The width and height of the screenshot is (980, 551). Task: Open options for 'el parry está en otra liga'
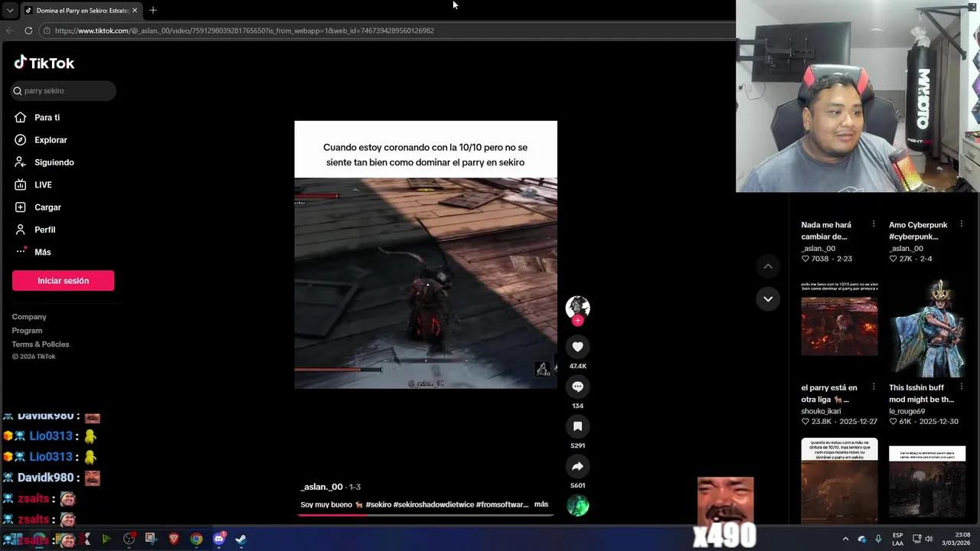(x=874, y=387)
